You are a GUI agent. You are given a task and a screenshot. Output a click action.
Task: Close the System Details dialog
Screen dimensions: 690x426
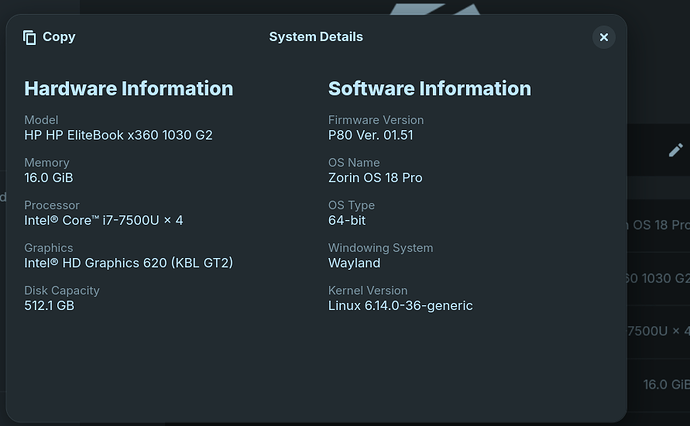[x=603, y=37]
